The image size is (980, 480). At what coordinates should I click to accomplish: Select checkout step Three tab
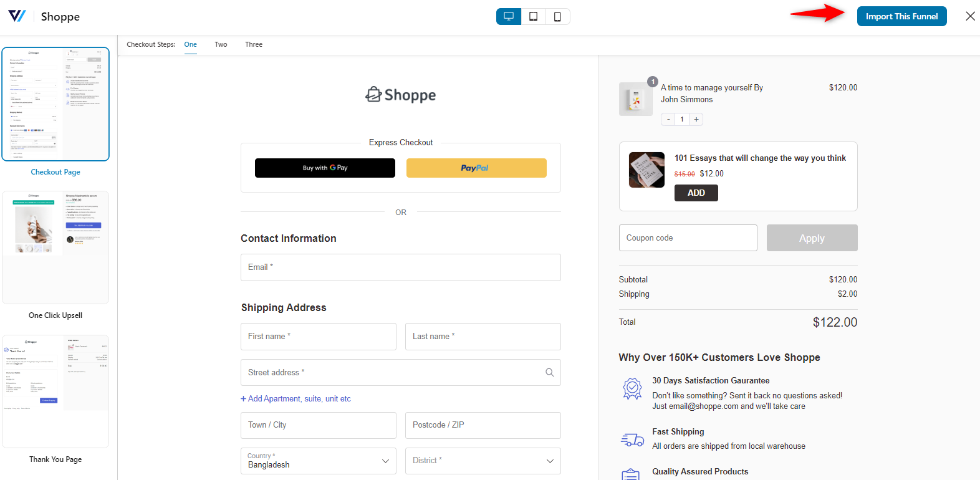pos(254,45)
